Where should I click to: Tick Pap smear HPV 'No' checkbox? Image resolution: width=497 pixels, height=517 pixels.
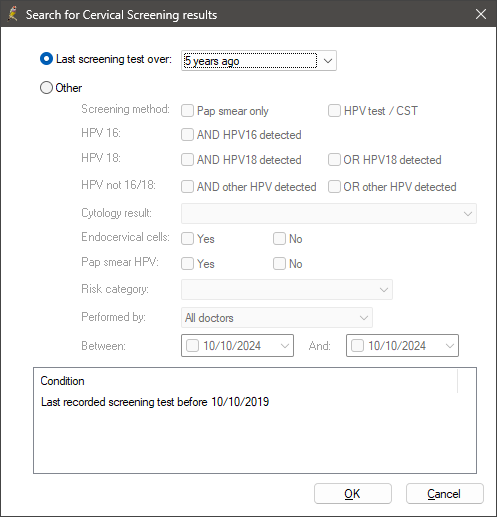(279, 264)
